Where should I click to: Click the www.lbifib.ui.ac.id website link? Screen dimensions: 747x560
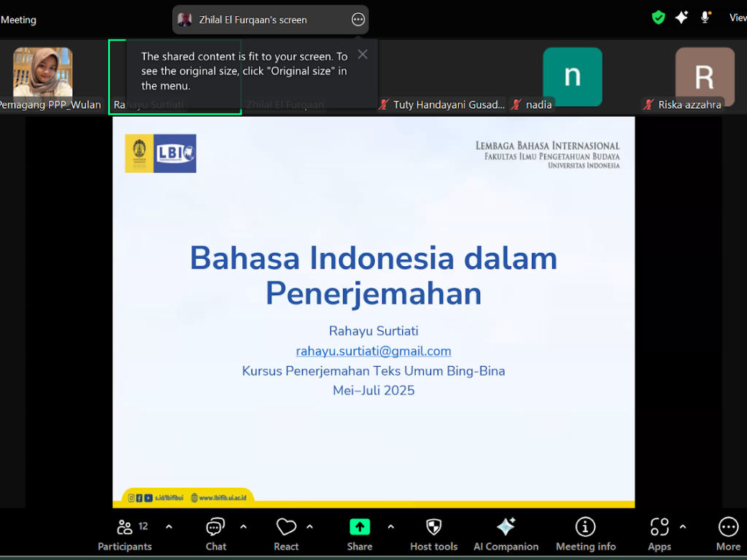[222, 497]
